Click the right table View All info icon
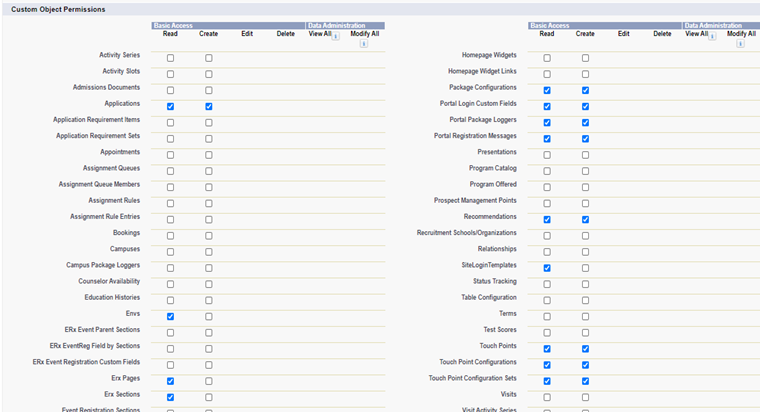 pos(712,35)
